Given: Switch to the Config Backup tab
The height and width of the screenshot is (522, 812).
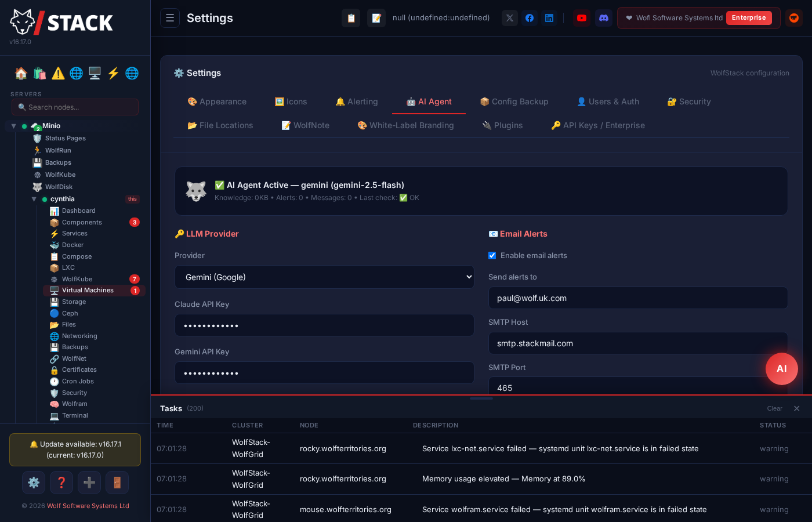Looking at the screenshot, I should click(514, 101).
